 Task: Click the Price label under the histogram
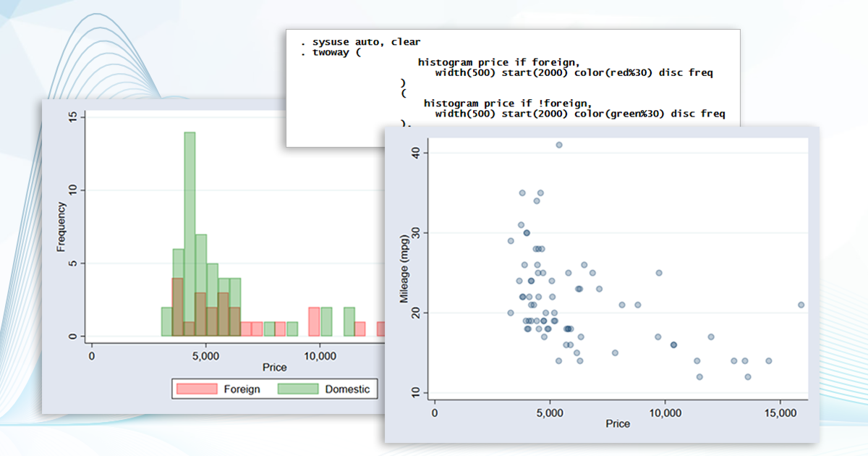point(275,368)
